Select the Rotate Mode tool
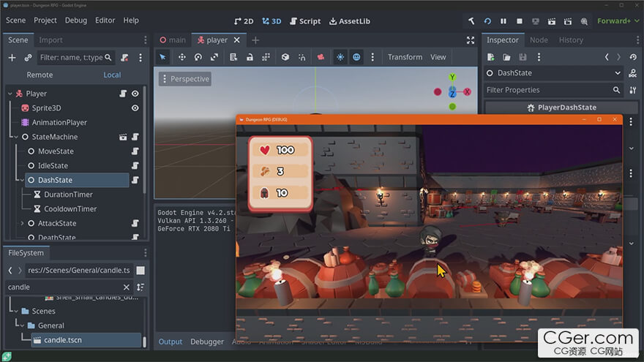 click(198, 57)
